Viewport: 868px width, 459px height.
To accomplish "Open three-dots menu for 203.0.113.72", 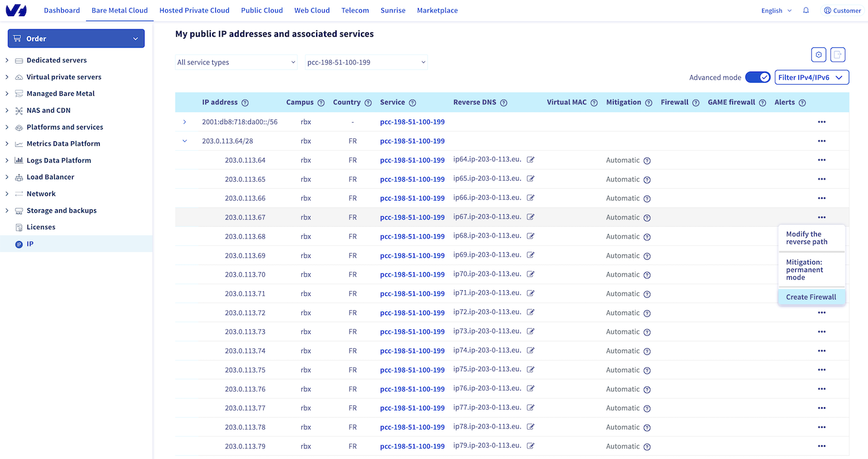I will tap(821, 313).
